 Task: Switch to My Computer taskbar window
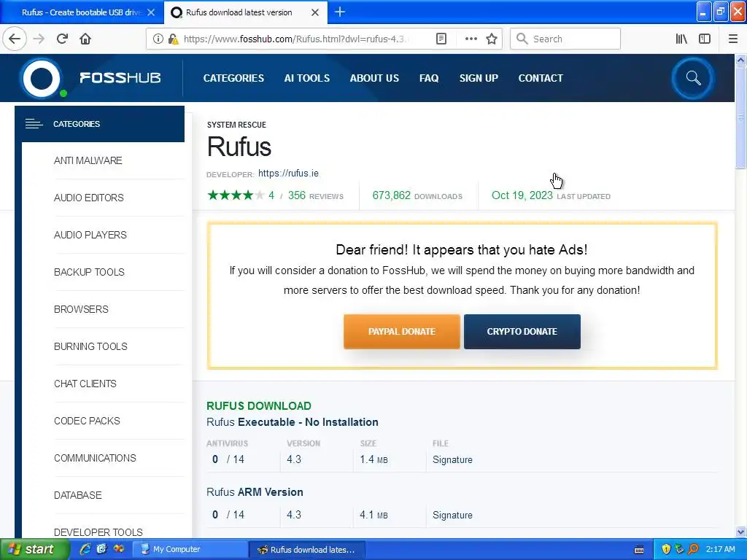189,549
